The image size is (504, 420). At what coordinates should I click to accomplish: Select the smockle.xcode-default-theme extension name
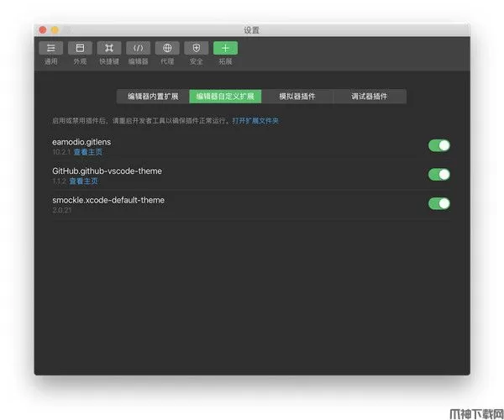pyautogui.click(x=108, y=200)
